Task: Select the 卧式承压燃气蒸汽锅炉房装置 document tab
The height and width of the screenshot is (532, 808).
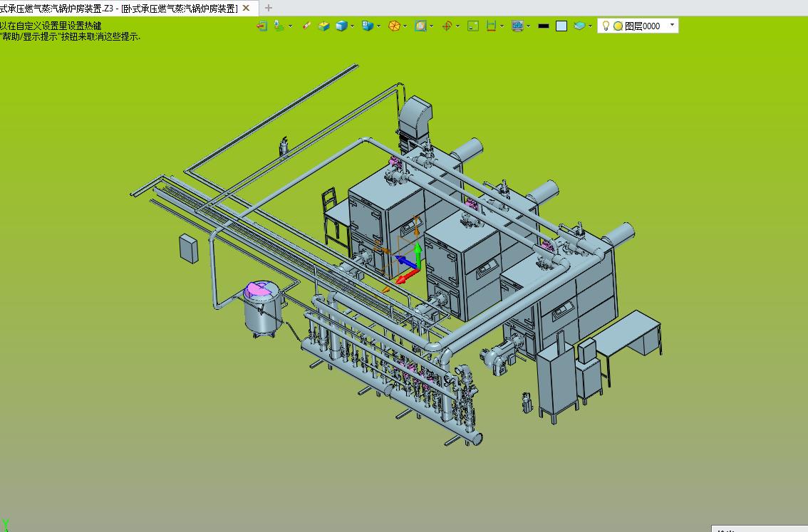Action: click(x=121, y=8)
